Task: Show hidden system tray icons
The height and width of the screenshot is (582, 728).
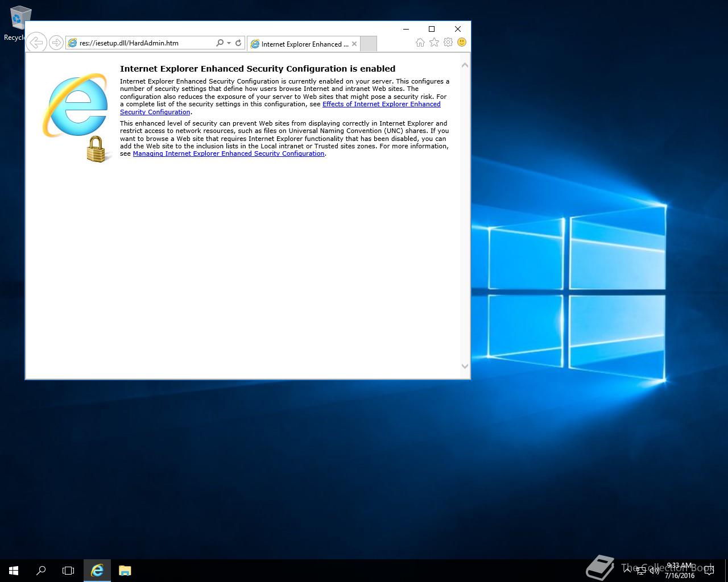Action: coord(628,571)
